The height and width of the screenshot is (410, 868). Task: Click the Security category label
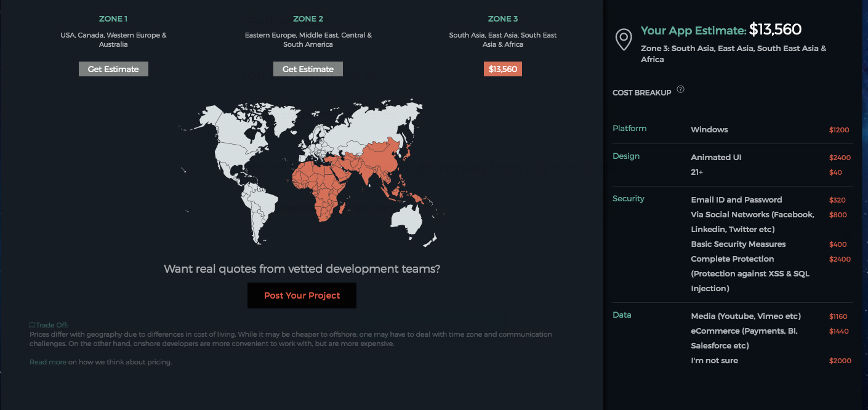tap(629, 198)
